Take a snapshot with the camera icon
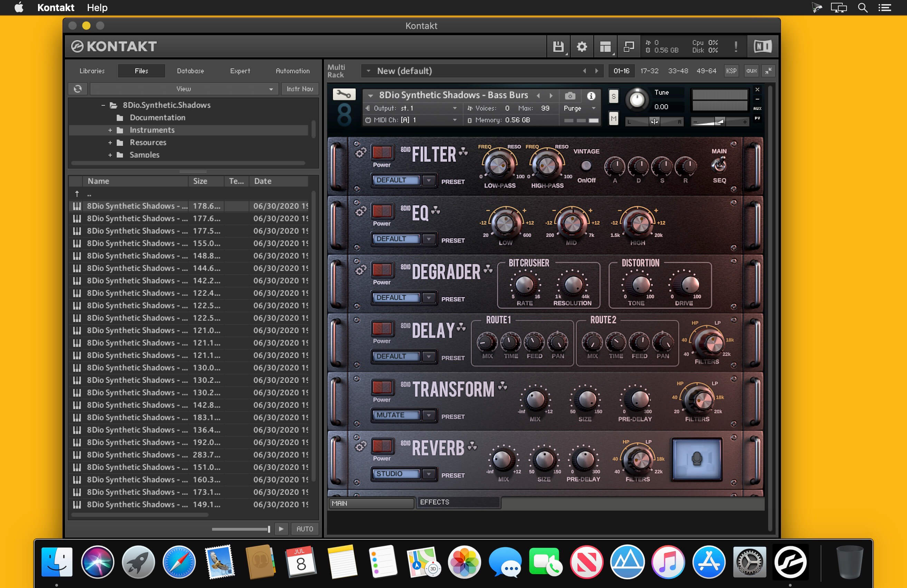Image resolution: width=907 pixels, height=588 pixels. pos(570,96)
